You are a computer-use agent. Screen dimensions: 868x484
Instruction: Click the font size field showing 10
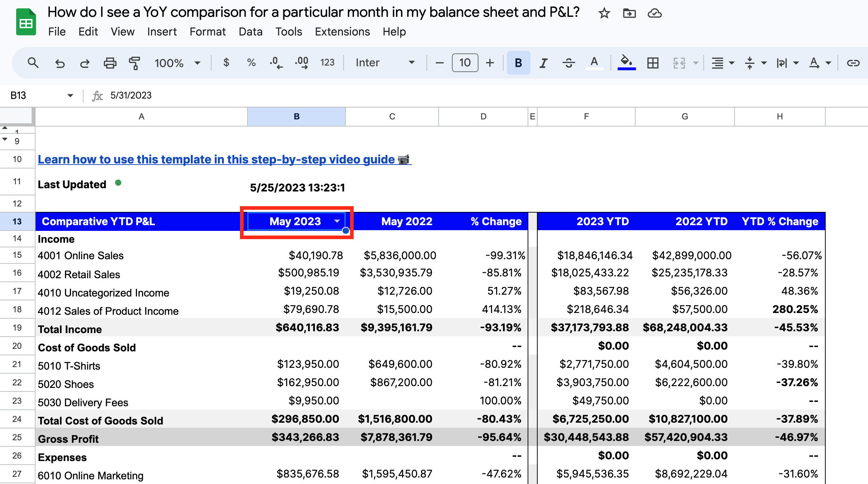click(x=465, y=63)
